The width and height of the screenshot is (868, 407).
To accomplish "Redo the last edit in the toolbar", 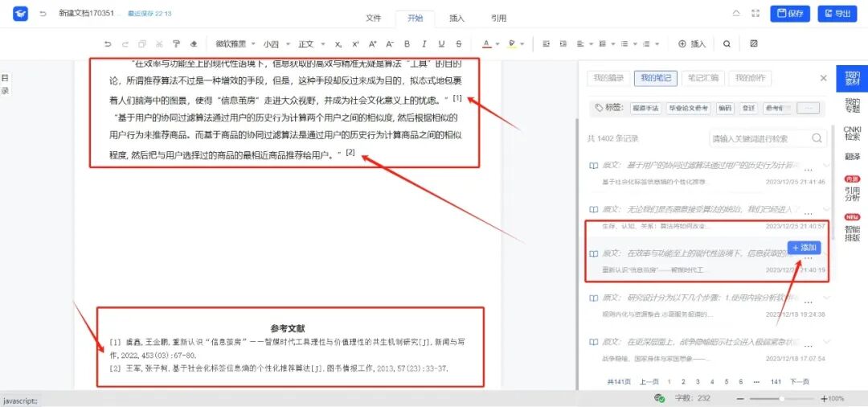I will (125, 43).
